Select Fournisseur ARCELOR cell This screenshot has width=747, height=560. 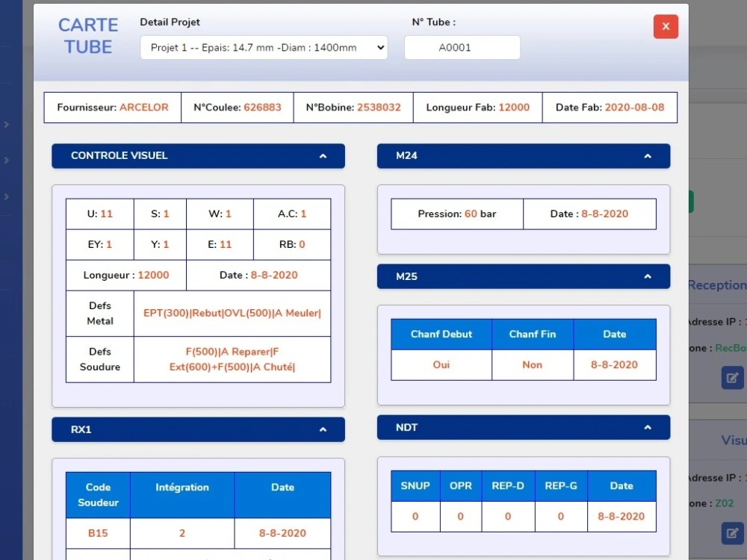tap(113, 108)
